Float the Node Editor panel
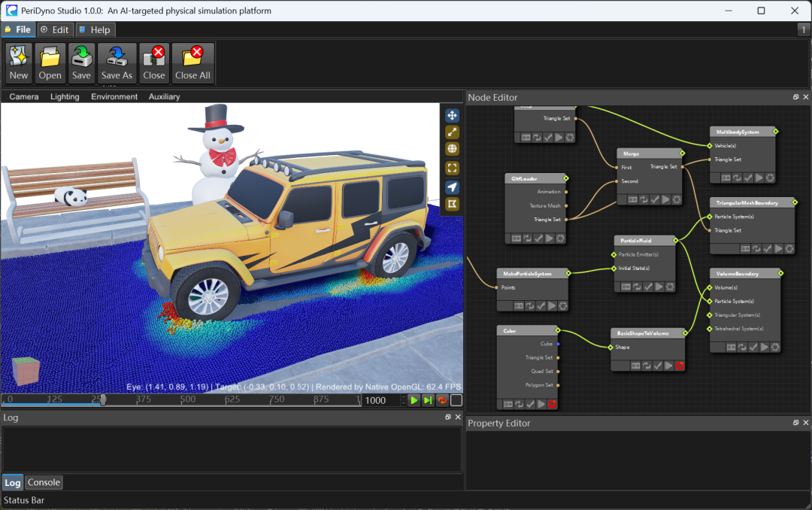812x510 pixels. [x=796, y=97]
